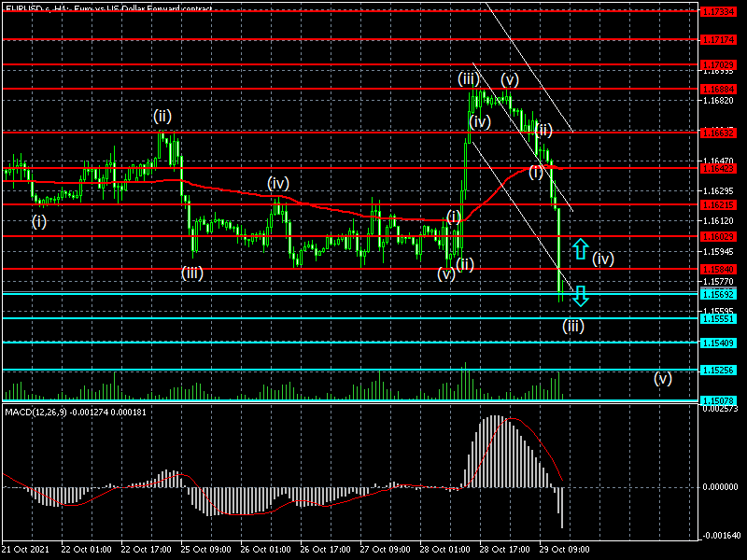The height and width of the screenshot is (560, 747).
Task: Click the cyan down arrow marker
Action: tap(580, 296)
